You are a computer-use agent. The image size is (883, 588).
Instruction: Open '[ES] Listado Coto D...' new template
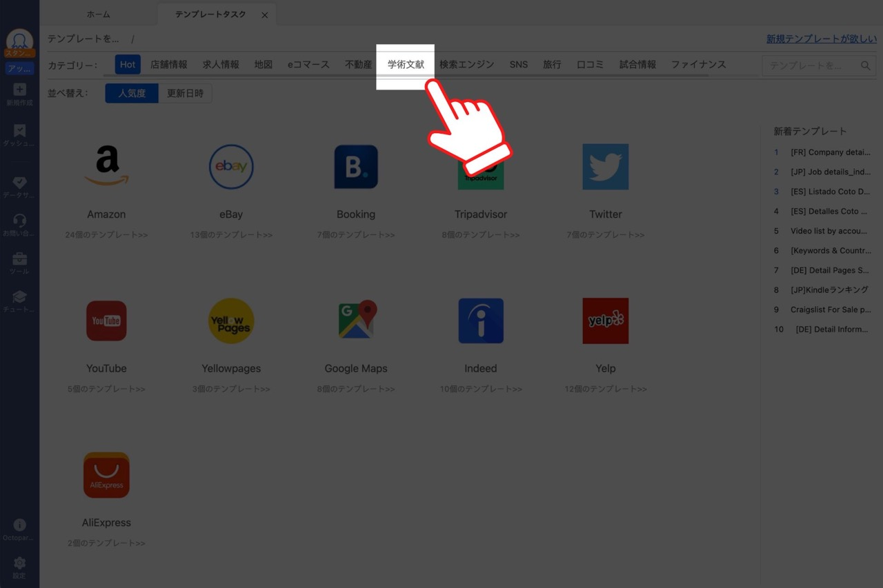pyautogui.click(x=831, y=192)
